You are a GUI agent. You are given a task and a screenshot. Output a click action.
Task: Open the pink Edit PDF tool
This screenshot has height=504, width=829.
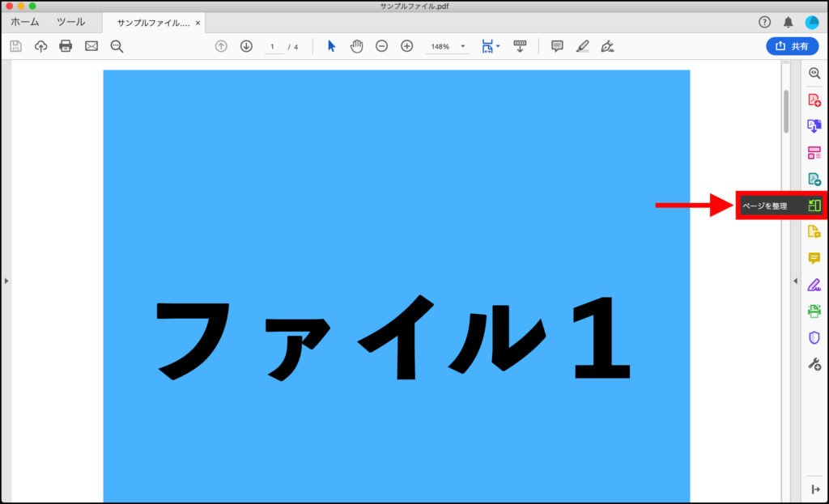point(814,153)
